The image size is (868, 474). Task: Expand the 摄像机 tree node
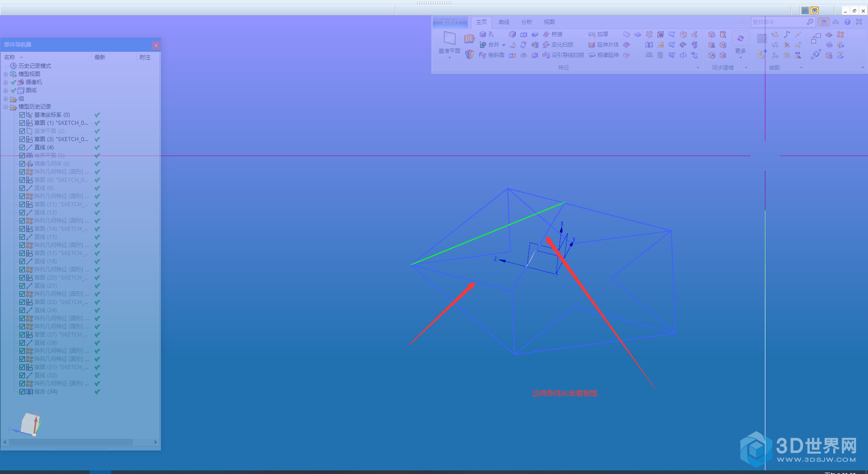[5, 82]
